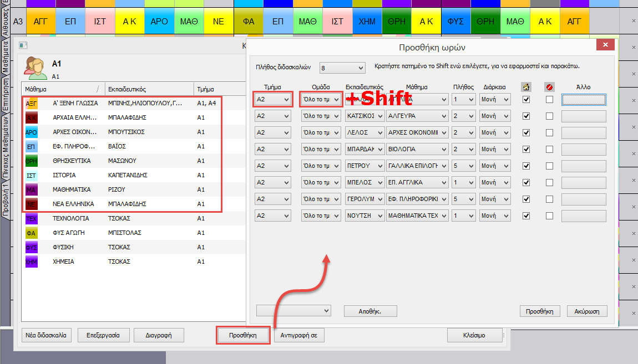638x364 pixels.
Task: Toggle the house checkbox in the ΜΑΘΗΜΑΤΙΚΑ ΤΕΧ row
Action: click(526, 216)
